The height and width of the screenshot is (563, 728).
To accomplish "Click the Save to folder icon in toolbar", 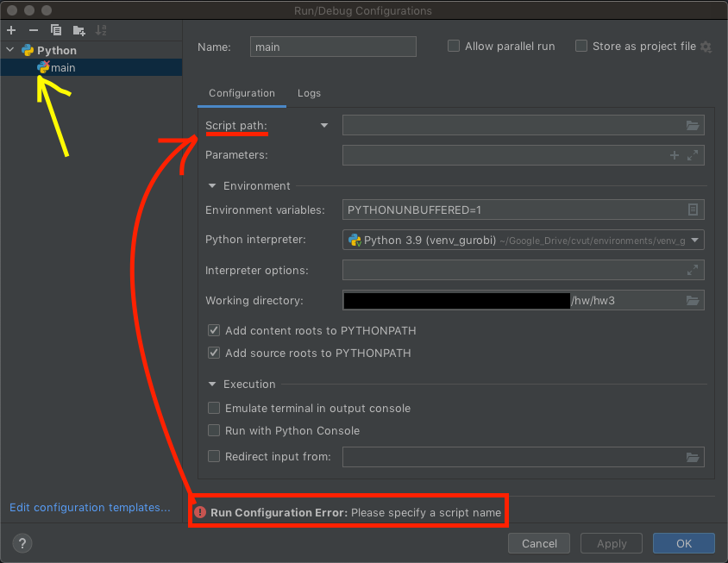I will pos(79,30).
